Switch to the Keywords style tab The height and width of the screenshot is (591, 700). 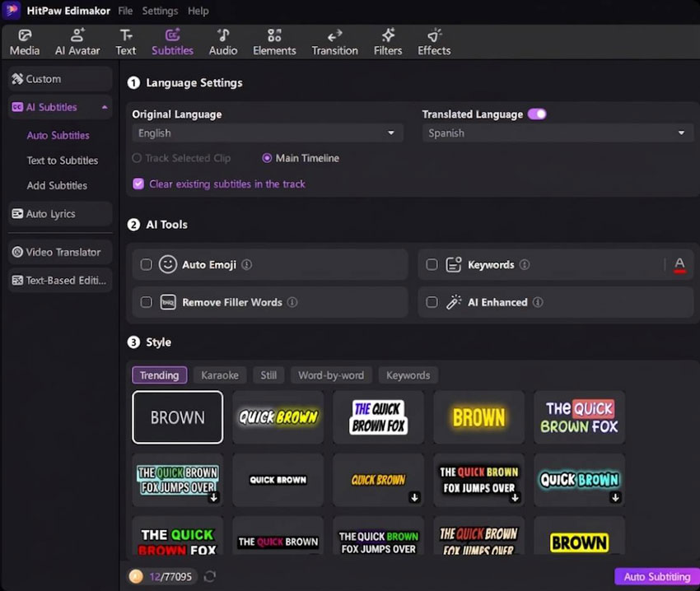408,375
